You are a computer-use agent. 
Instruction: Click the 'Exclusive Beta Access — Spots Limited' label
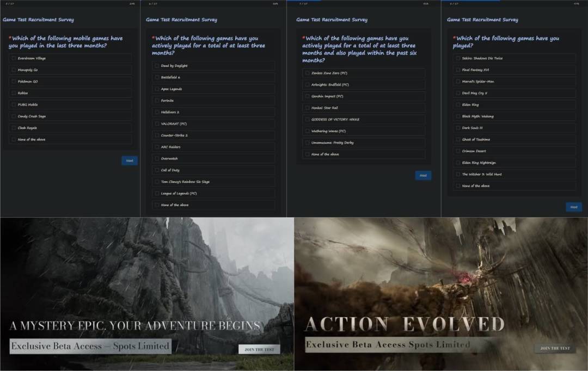(90, 346)
